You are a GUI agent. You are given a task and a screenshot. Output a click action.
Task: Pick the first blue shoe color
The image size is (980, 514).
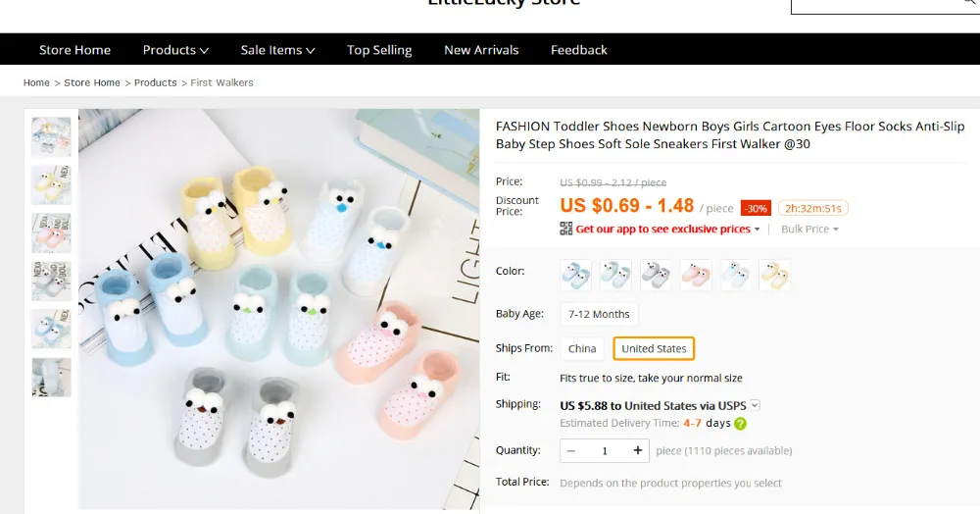(575, 275)
